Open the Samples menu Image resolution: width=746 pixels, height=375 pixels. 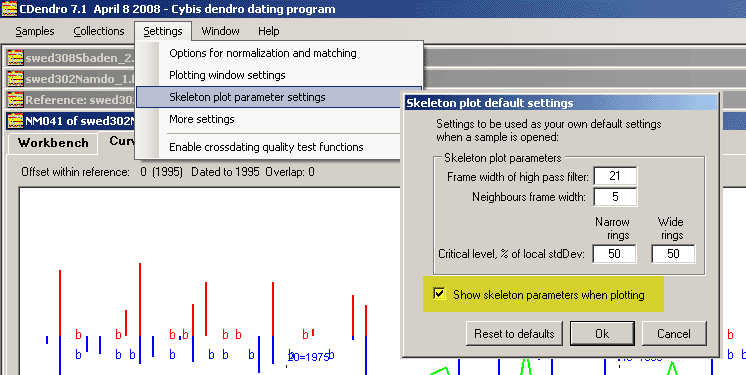click(35, 31)
